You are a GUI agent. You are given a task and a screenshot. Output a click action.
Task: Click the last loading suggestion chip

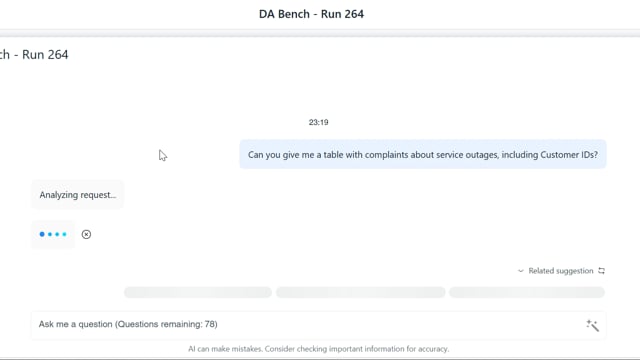[x=527, y=292]
